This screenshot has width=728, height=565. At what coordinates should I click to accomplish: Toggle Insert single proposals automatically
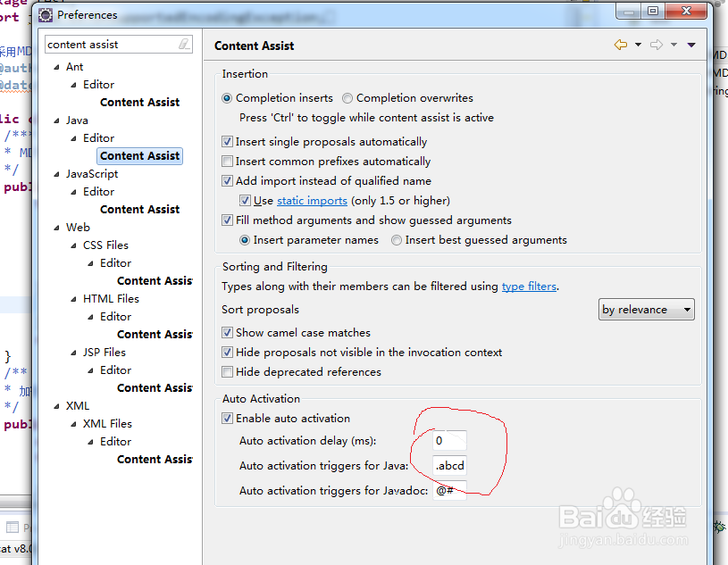227,142
